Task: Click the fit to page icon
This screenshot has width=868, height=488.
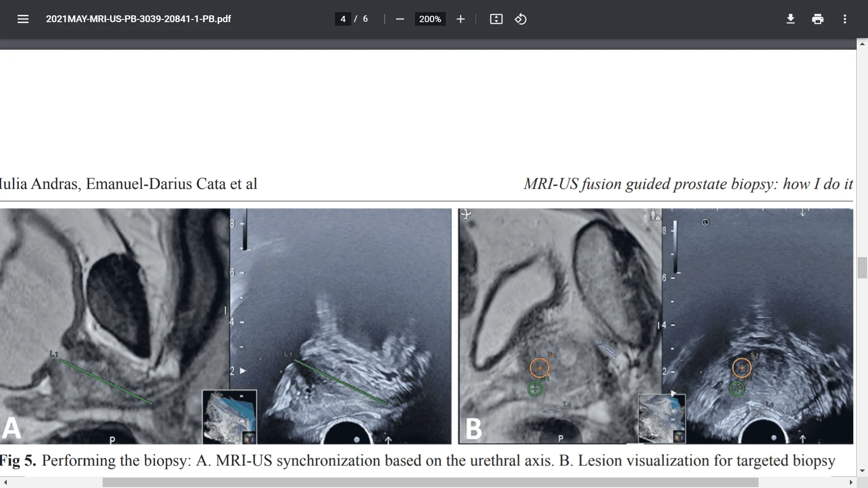Action: pyautogui.click(x=496, y=19)
